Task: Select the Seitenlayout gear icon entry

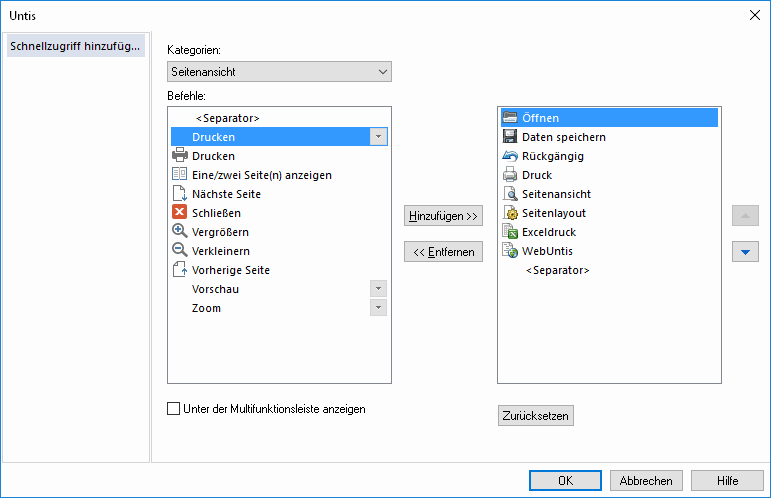Action: click(x=510, y=212)
